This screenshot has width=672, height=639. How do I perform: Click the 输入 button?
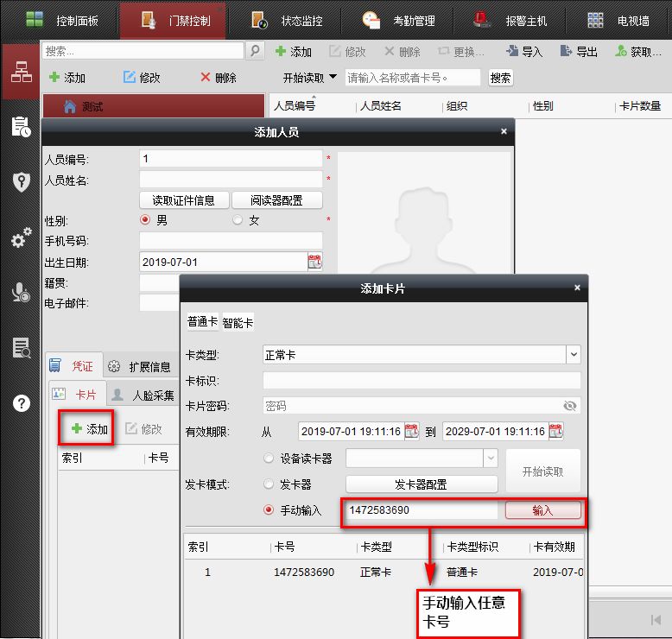coord(542,510)
